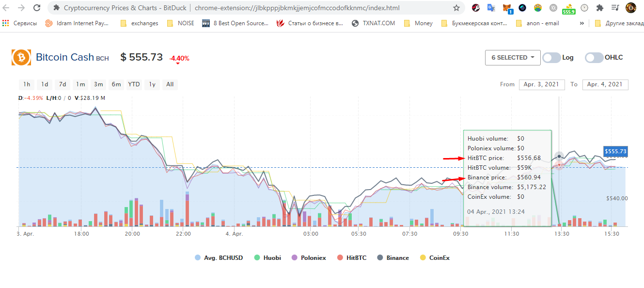Switch to the YTD range
The image size is (644, 288).
[x=134, y=84]
